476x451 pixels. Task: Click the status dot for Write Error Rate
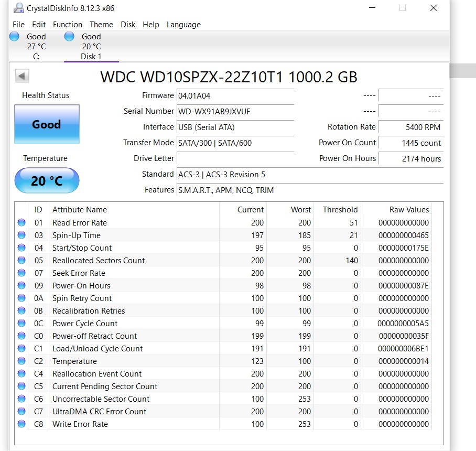[x=21, y=424]
